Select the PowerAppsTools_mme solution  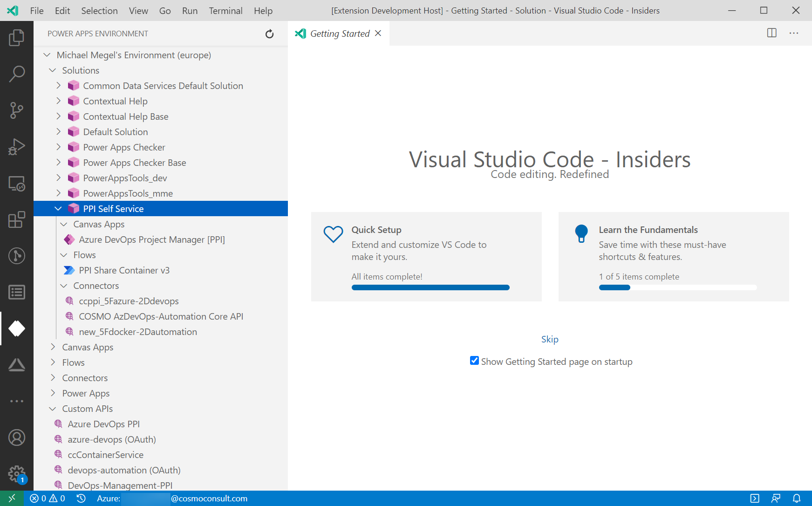[161, 193]
